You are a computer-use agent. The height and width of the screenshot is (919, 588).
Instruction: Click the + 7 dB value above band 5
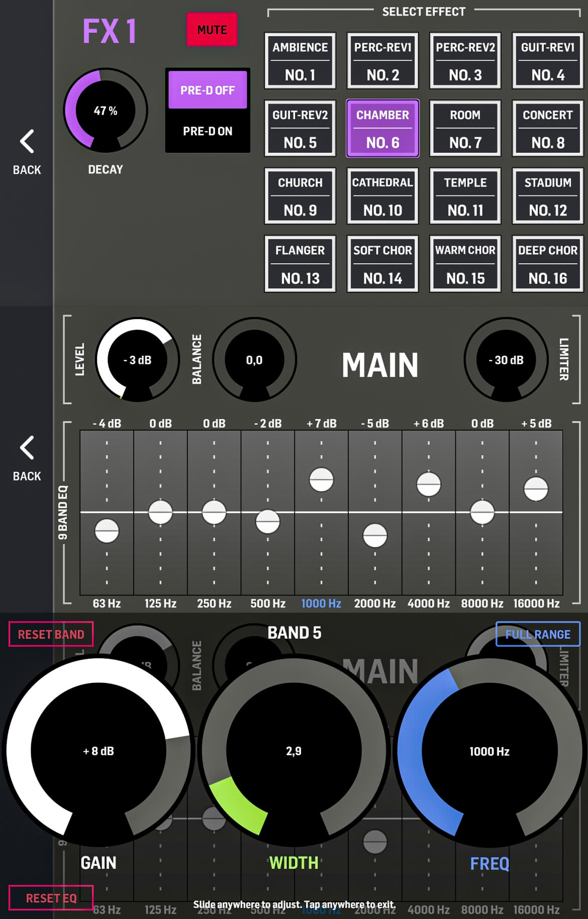(x=322, y=424)
